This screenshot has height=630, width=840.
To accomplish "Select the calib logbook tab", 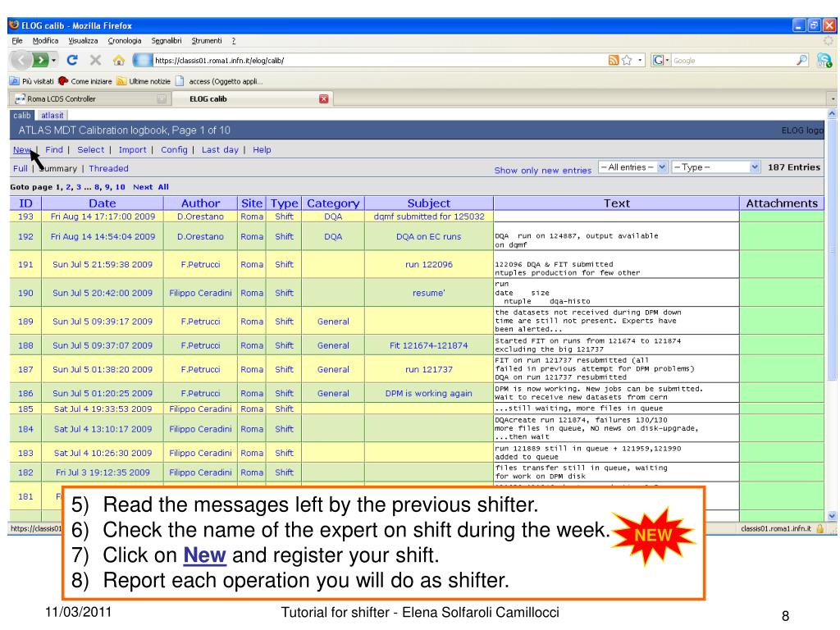I will (22, 115).
